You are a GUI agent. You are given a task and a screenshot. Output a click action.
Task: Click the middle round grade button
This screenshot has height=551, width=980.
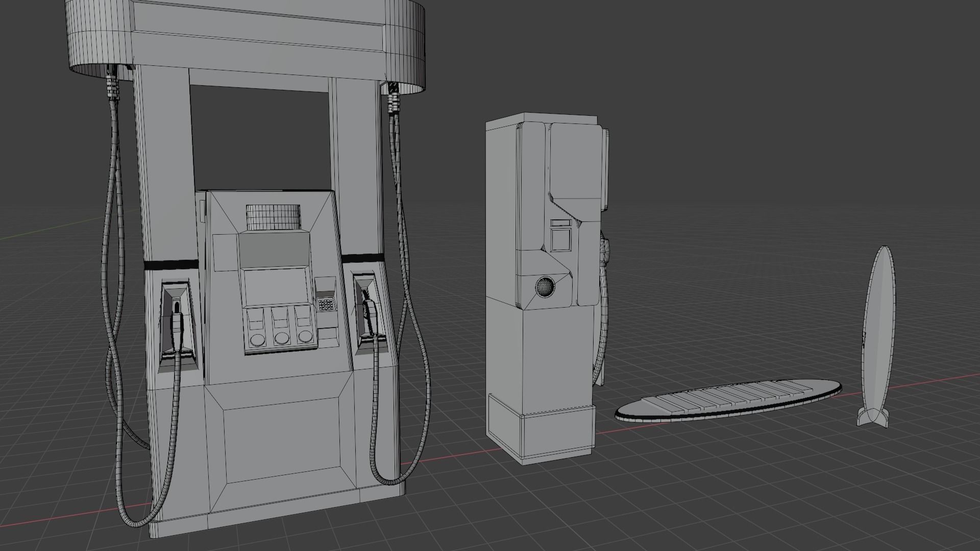pos(281,338)
